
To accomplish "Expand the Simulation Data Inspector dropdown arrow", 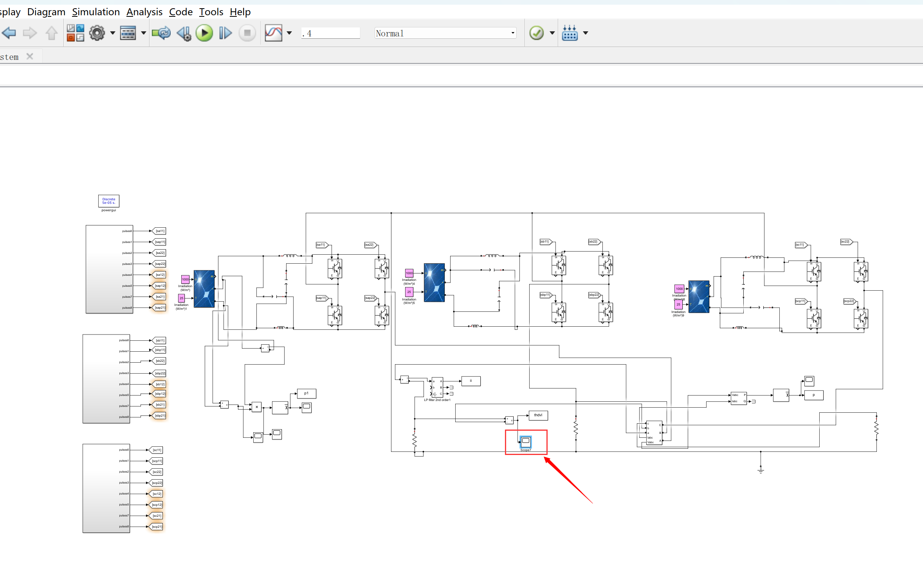I will click(289, 33).
